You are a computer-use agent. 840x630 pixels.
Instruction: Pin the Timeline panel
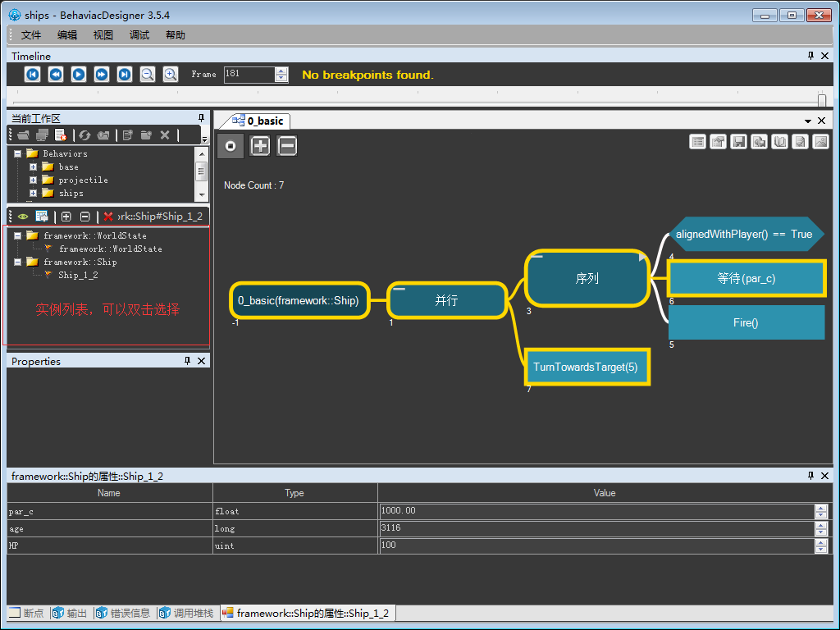[x=810, y=56]
